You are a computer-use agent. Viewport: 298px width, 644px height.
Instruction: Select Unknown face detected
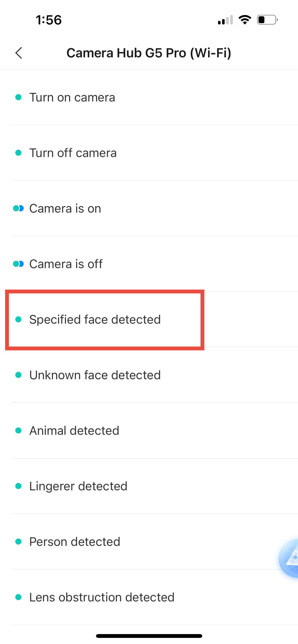95,375
